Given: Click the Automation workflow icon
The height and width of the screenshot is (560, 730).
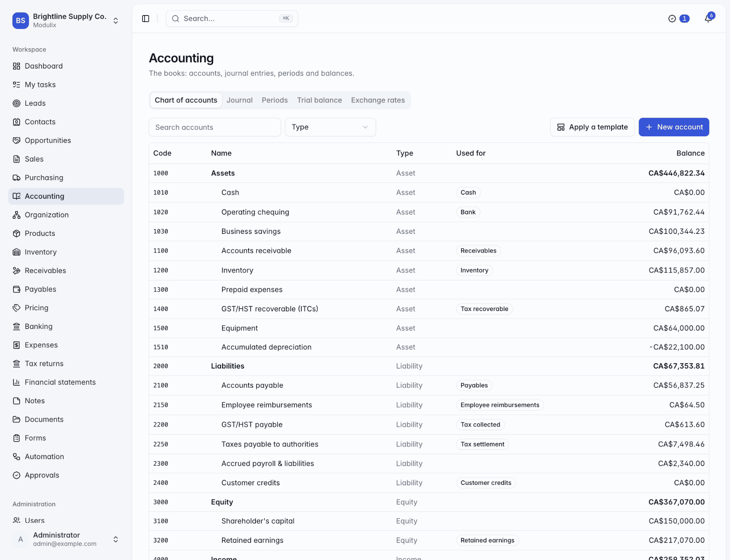Looking at the screenshot, I should pyautogui.click(x=16, y=456).
